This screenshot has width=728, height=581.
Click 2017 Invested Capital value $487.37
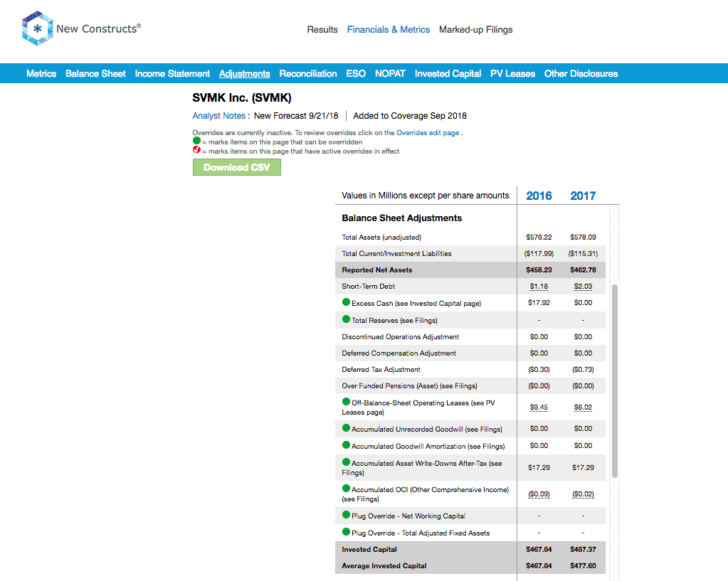click(x=583, y=550)
